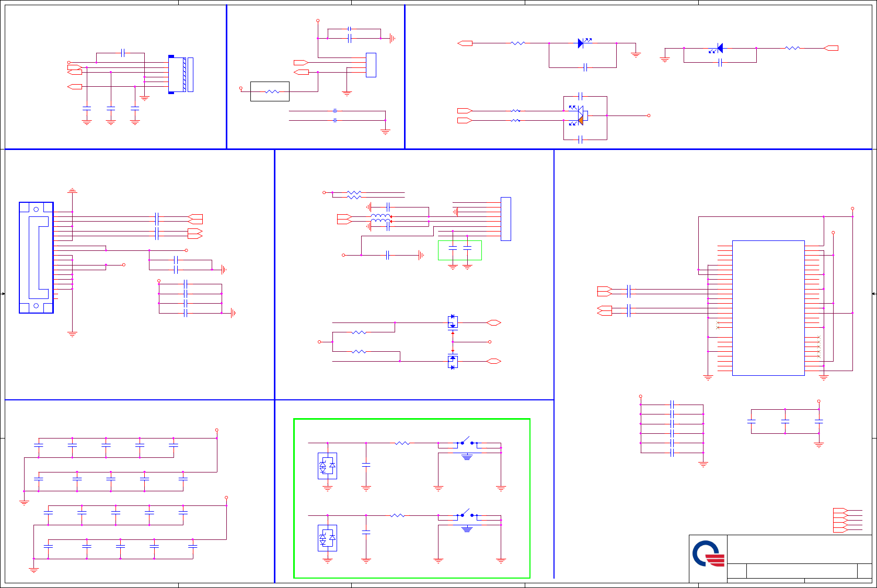Select the blue LED pointing right with grounded cathode

pyautogui.click(x=584, y=42)
